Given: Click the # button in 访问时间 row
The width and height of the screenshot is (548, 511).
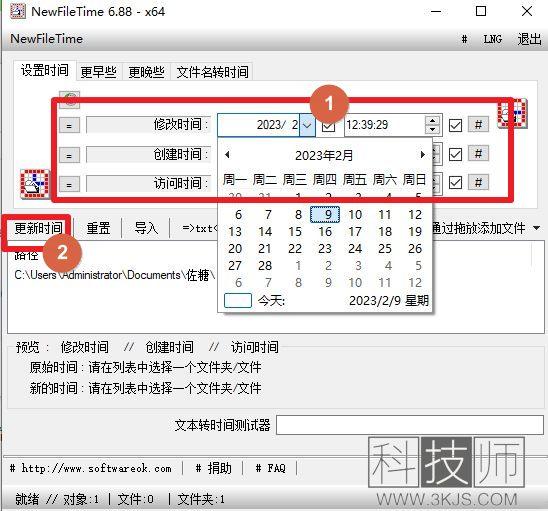Looking at the screenshot, I should click(478, 182).
